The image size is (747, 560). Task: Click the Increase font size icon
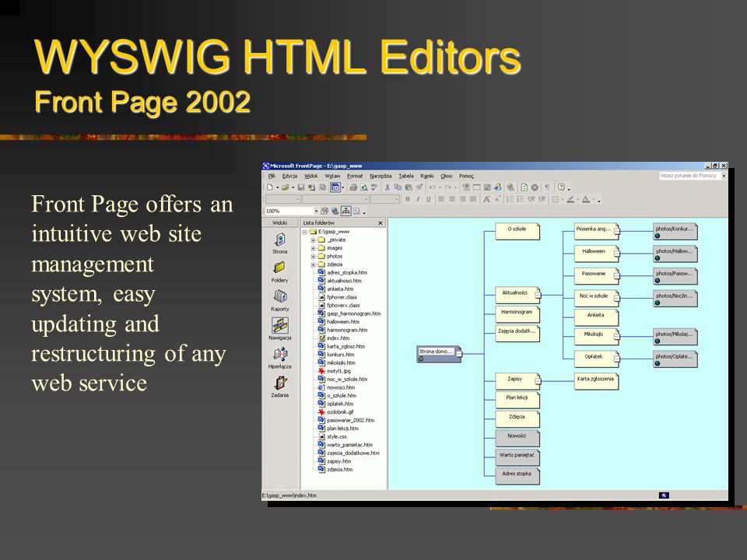486,199
